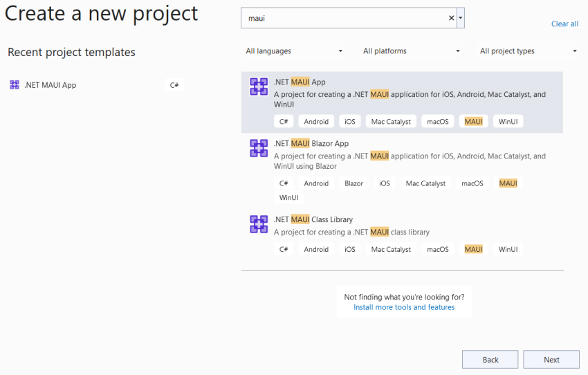This screenshot has height=375, width=588.
Task: Select the .NET MAUI Blazor App template title
Action: point(311,143)
